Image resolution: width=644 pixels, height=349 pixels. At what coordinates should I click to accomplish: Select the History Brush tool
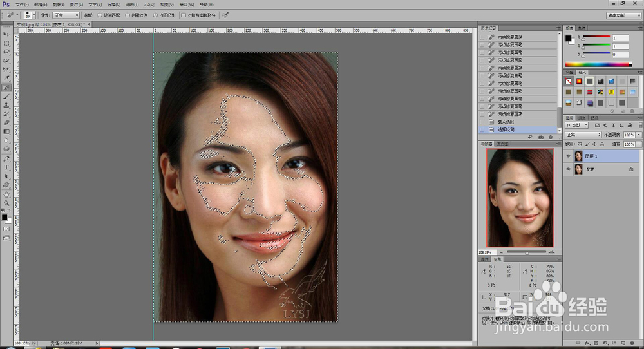pyautogui.click(x=6, y=114)
